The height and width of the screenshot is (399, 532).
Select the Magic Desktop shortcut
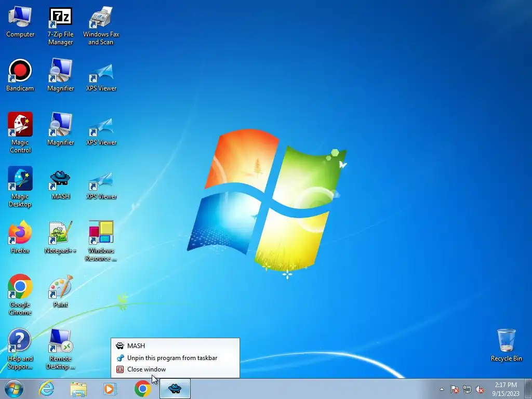click(x=20, y=187)
